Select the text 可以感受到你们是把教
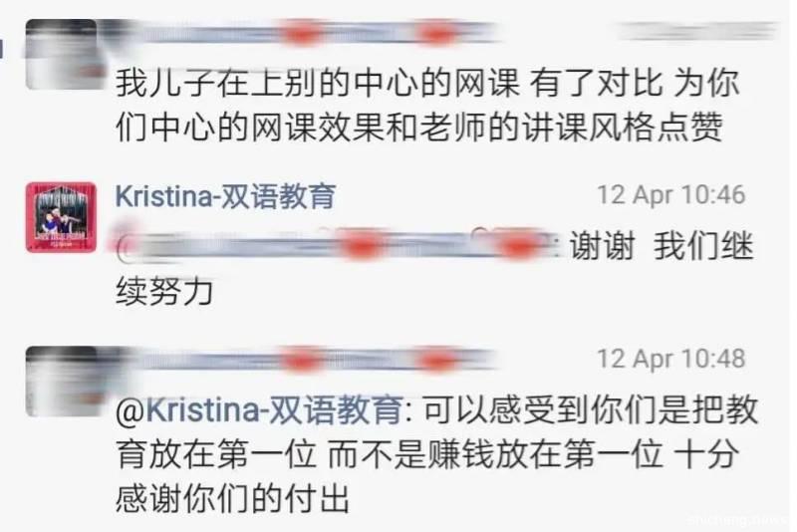797x532 pixels. coord(590,410)
